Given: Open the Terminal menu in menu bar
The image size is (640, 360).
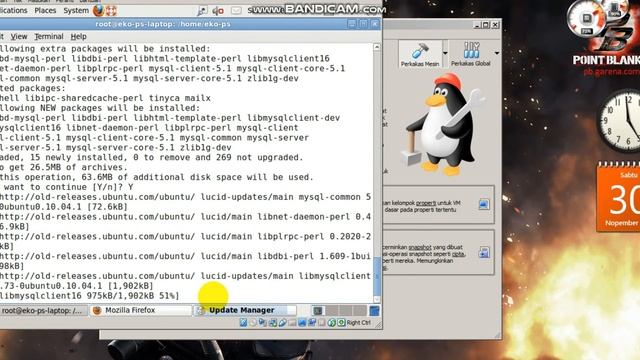Looking at the screenshot, I should [49, 36].
